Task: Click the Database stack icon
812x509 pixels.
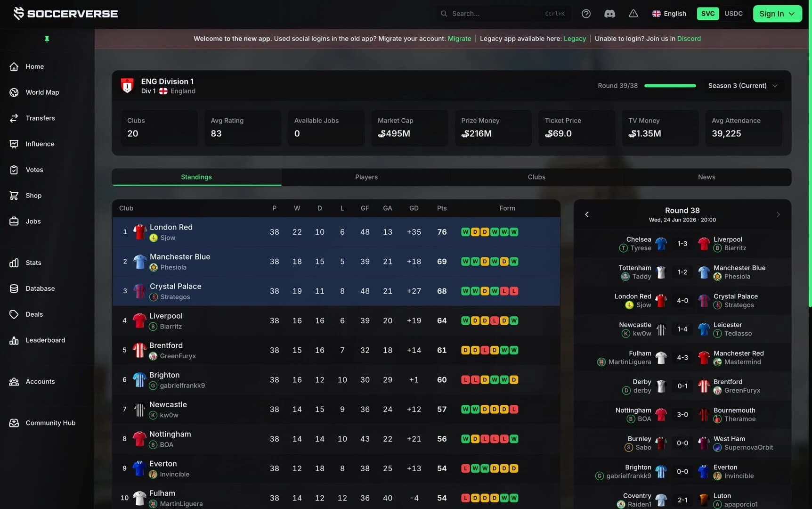Action: 14,288
